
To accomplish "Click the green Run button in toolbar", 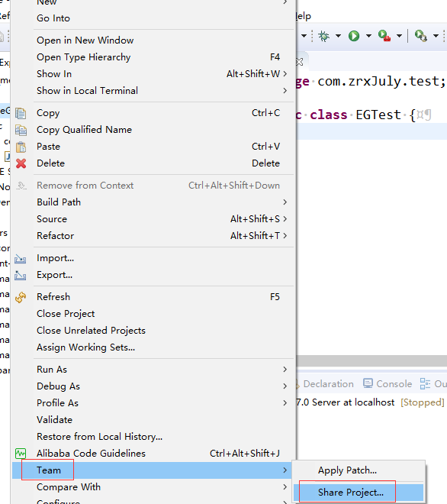I will click(x=354, y=36).
